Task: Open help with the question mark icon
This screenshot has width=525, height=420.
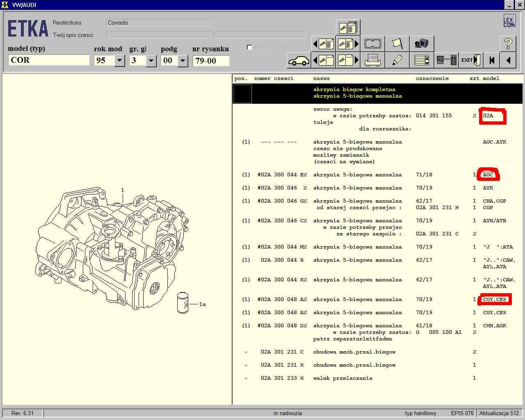Action: pyautogui.click(x=508, y=43)
